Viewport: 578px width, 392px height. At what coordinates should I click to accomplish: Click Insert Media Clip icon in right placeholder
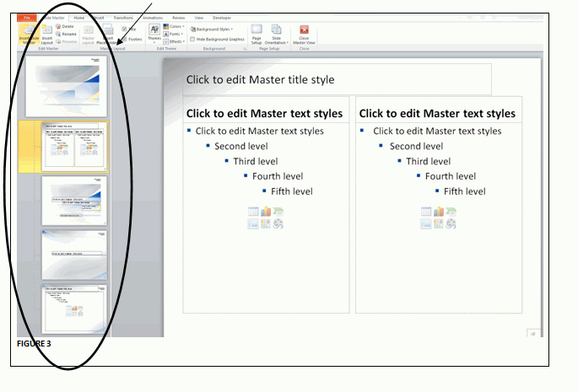coord(451,223)
